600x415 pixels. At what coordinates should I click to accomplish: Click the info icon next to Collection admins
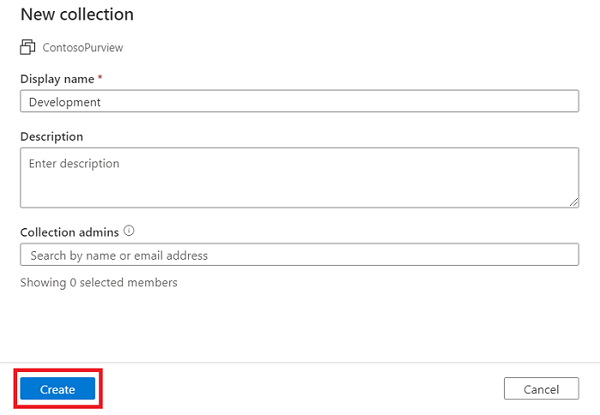click(129, 231)
